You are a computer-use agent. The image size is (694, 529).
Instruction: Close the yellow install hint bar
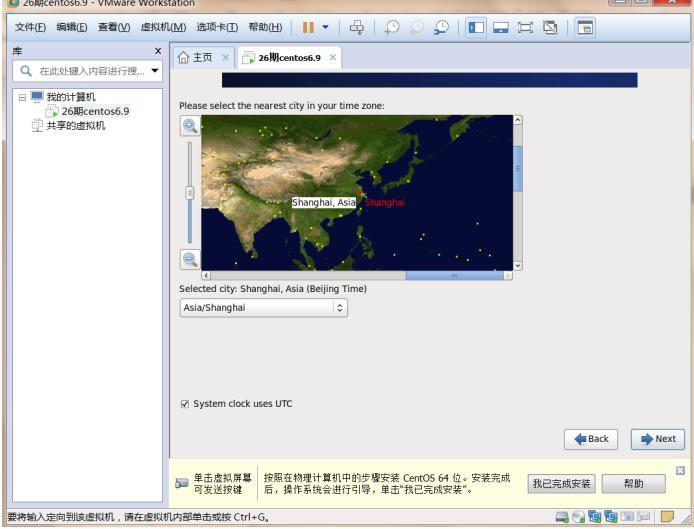(680, 471)
